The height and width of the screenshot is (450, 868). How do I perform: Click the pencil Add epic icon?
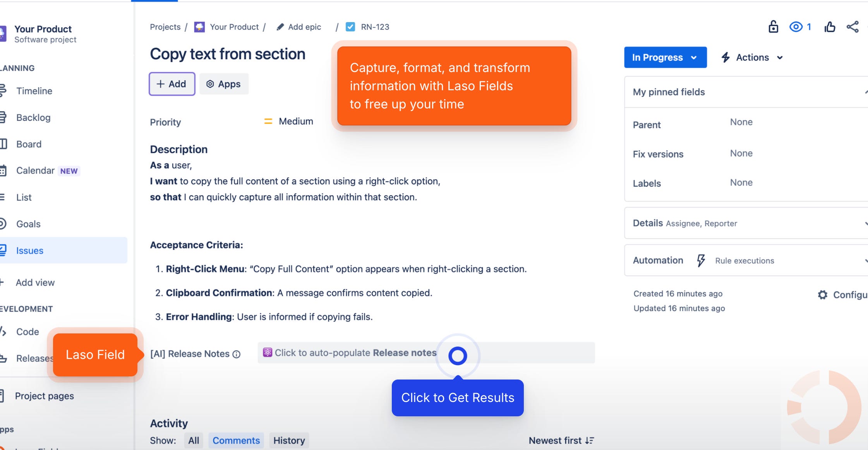[280, 27]
